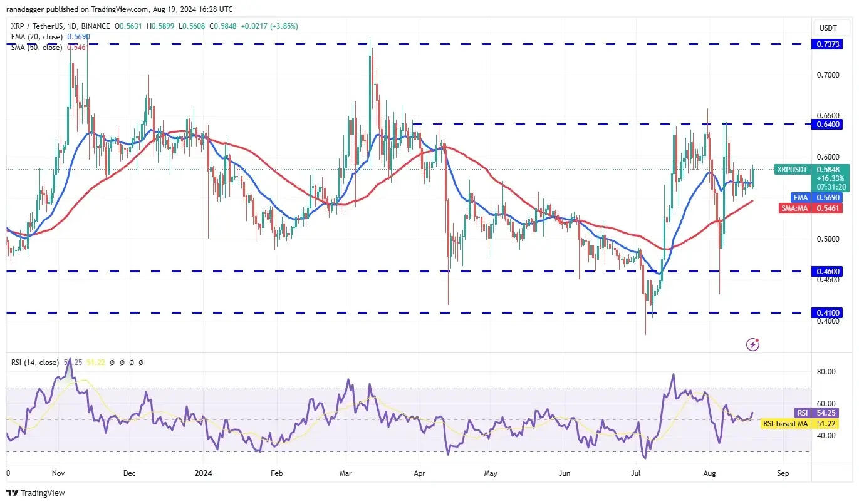This screenshot has width=859, height=504.
Task: Click the lightning bolt flash icon
Action: pos(753,344)
